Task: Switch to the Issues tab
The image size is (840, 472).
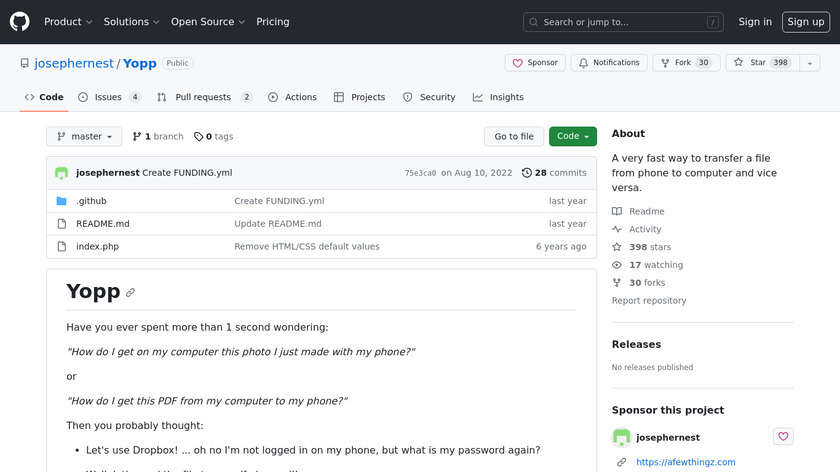Action: tap(108, 97)
